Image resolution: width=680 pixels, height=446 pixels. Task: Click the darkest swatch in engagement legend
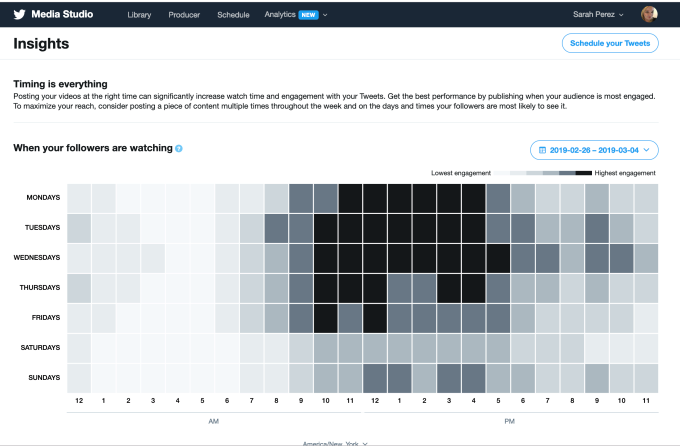tap(583, 173)
